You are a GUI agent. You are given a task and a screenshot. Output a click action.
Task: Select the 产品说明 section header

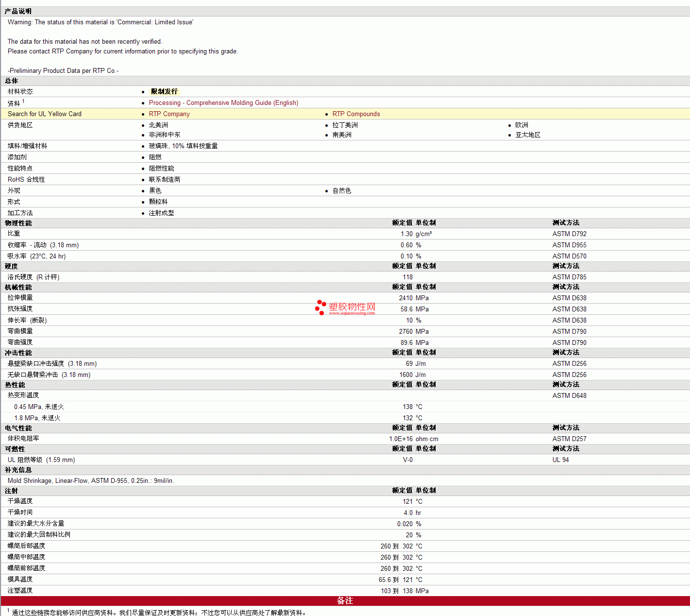(x=18, y=11)
